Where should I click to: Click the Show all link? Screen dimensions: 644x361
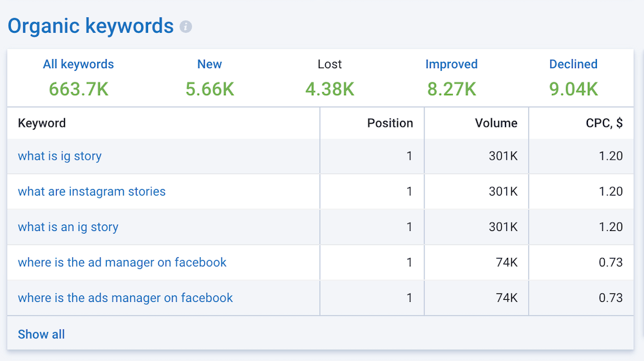click(41, 334)
